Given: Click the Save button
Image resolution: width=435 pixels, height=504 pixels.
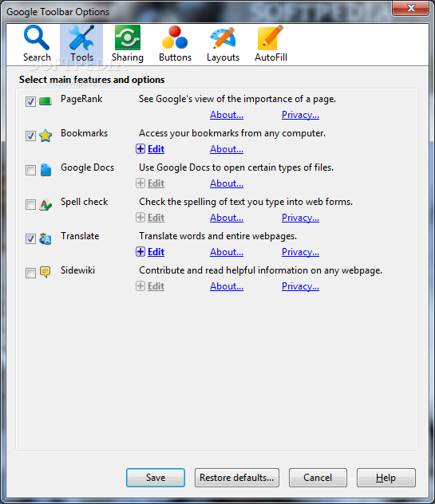Looking at the screenshot, I should pyautogui.click(x=156, y=478).
